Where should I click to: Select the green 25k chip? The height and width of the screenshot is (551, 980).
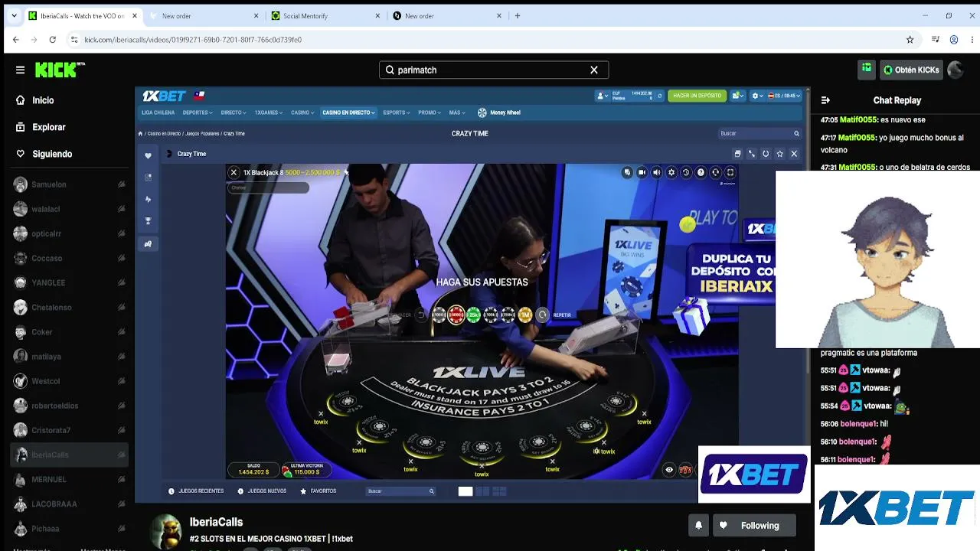[473, 315]
